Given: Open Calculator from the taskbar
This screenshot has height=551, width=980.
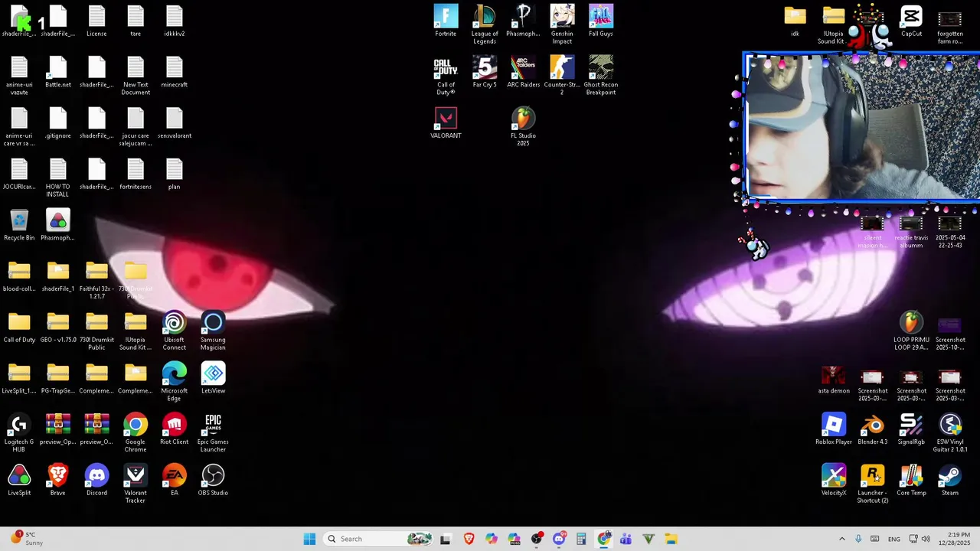Looking at the screenshot, I should click(x=581, y=539).
